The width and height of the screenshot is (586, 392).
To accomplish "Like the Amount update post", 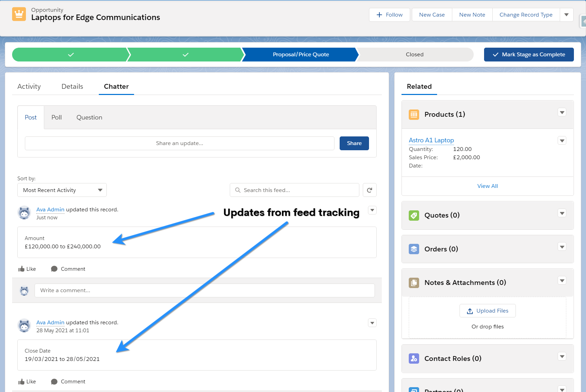I will (x=27, y=269).
